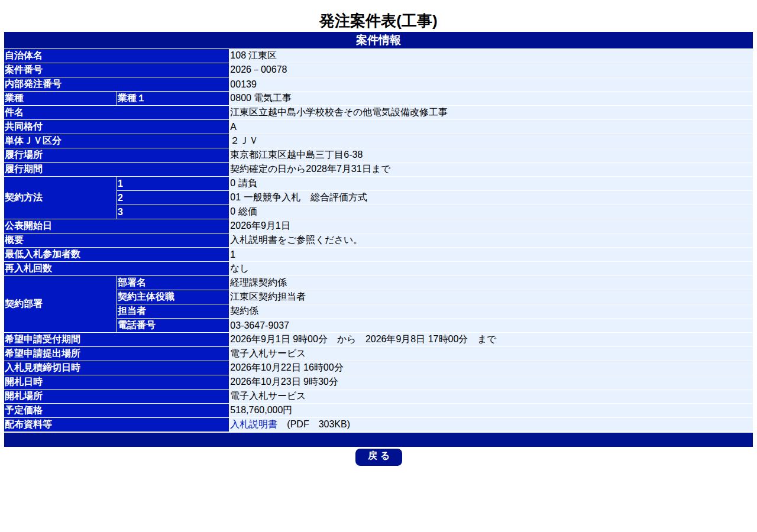This screenshot has height=532, width=757.
Task: Click the 開札日時 row label
Action: pos(117,382)
